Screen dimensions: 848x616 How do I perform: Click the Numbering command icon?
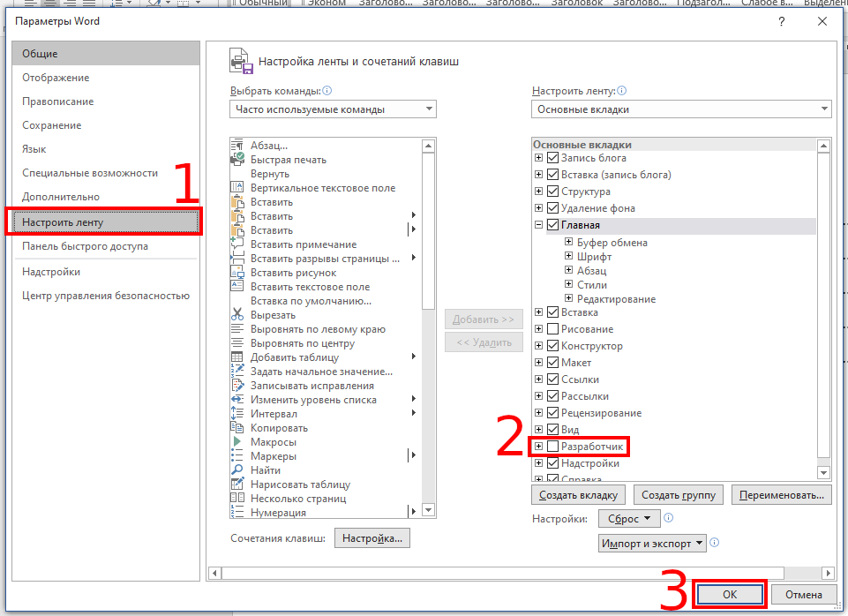pos(236,512)
